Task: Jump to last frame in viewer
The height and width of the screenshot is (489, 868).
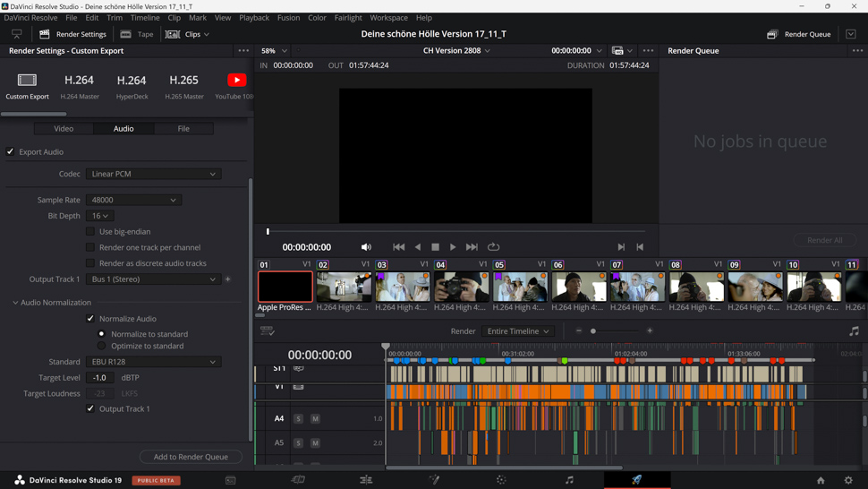Action: (472, 247)
